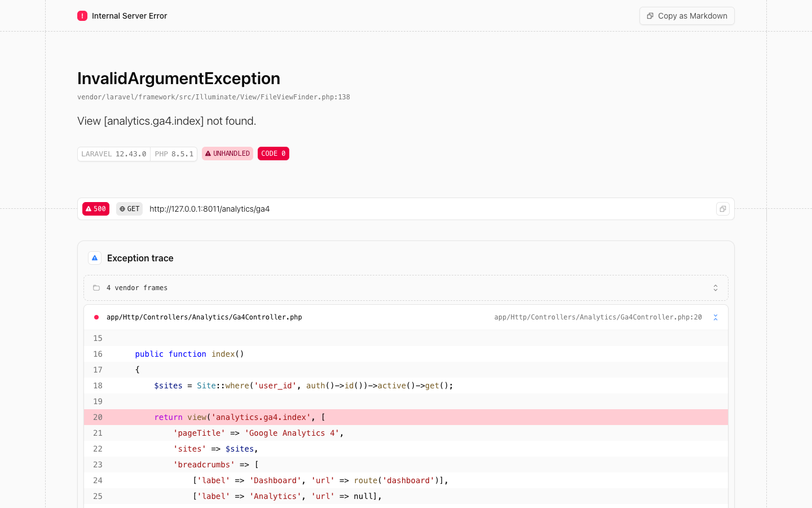Collapse the Ga4Controller.php frame
Viewport: 812px width, 508px height.
click(x=716, y=317)
